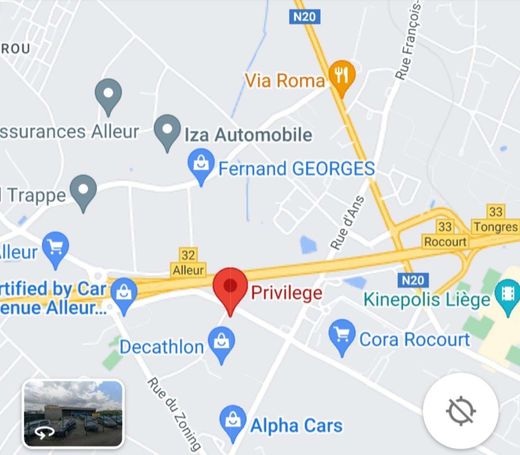Select the Kinepolis Liège cinema icon
520x455 pixels.
pyautogui.click(x=507, y=297)
